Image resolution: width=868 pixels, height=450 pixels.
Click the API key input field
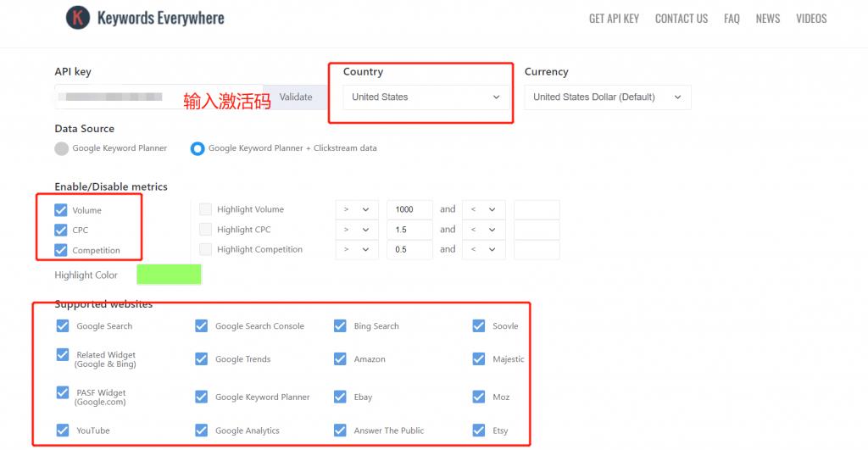[x=159, y=97]
